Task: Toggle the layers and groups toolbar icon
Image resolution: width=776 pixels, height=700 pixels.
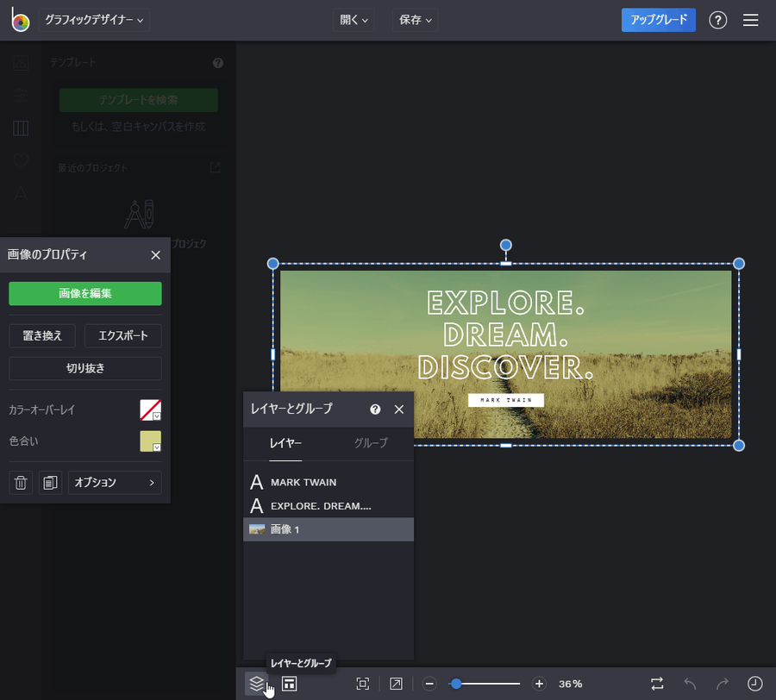Action: click(256, 684)
